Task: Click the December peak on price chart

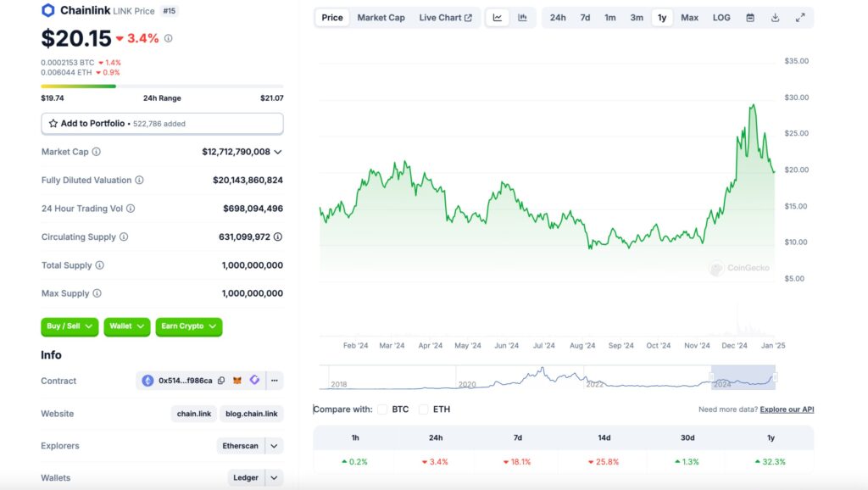Action: point(754,105)
